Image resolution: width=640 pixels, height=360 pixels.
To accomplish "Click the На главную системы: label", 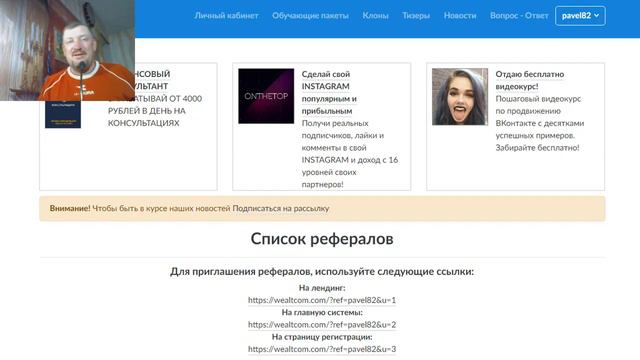I will click(322, 312).
